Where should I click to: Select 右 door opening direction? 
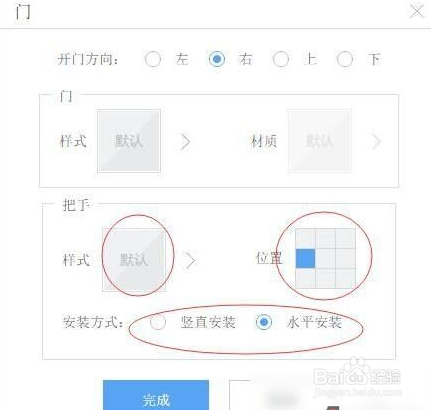[x=217, y=59]
